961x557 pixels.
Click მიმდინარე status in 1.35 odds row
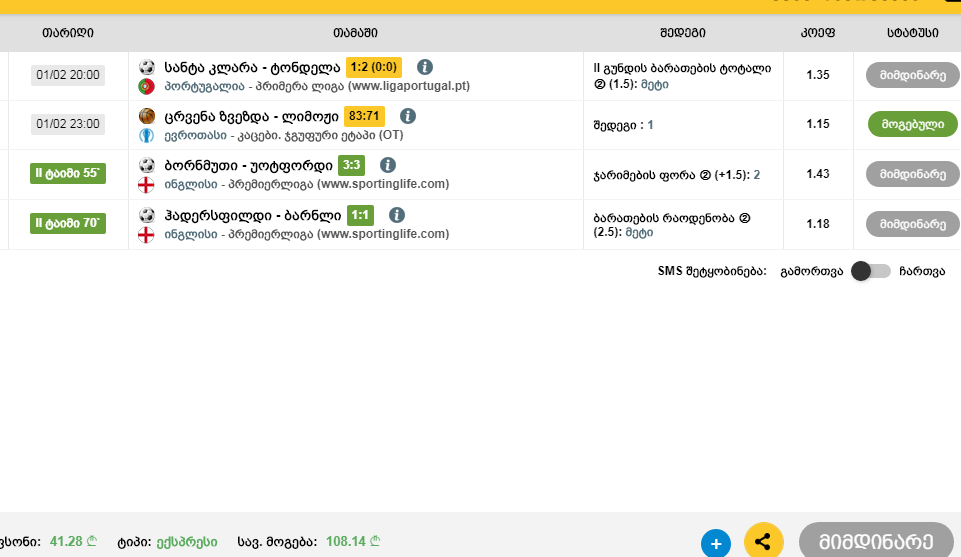click(913, 75)
